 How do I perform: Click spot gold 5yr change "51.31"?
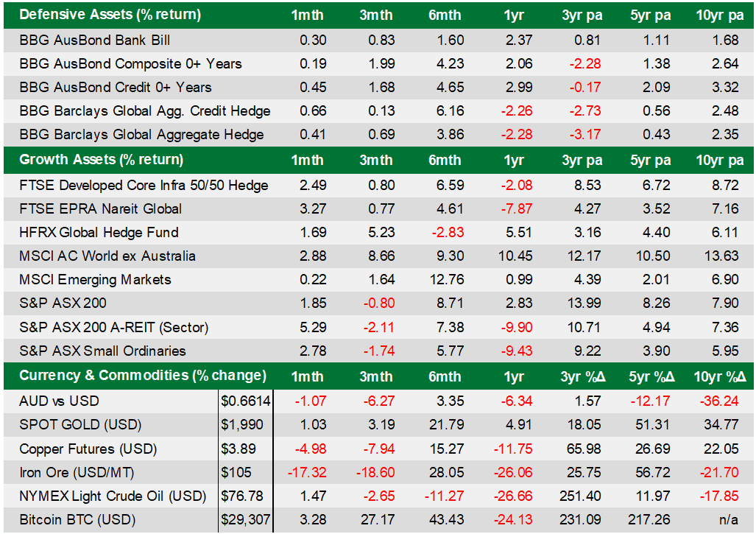coord(652,425)
